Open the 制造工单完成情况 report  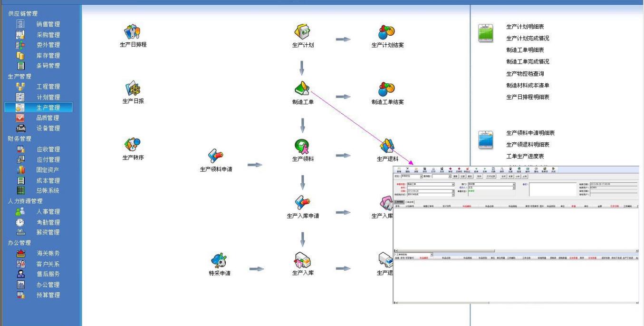click(x=528, y=62)
